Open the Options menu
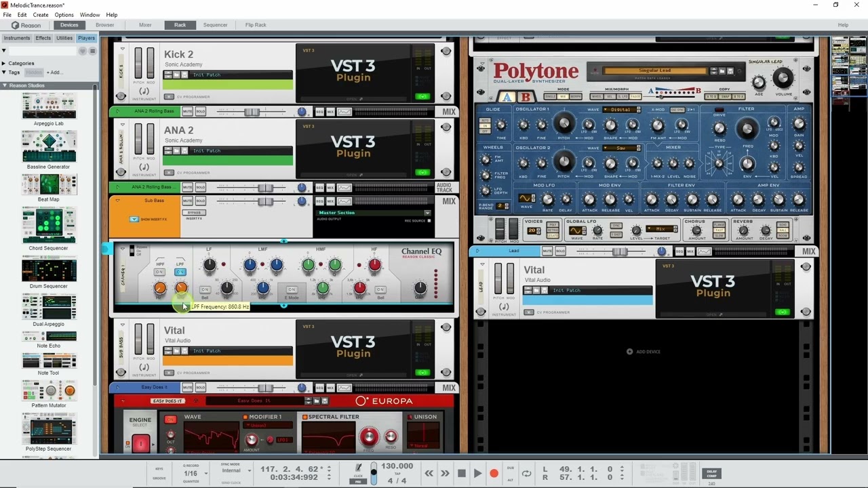 pos(64,14)
